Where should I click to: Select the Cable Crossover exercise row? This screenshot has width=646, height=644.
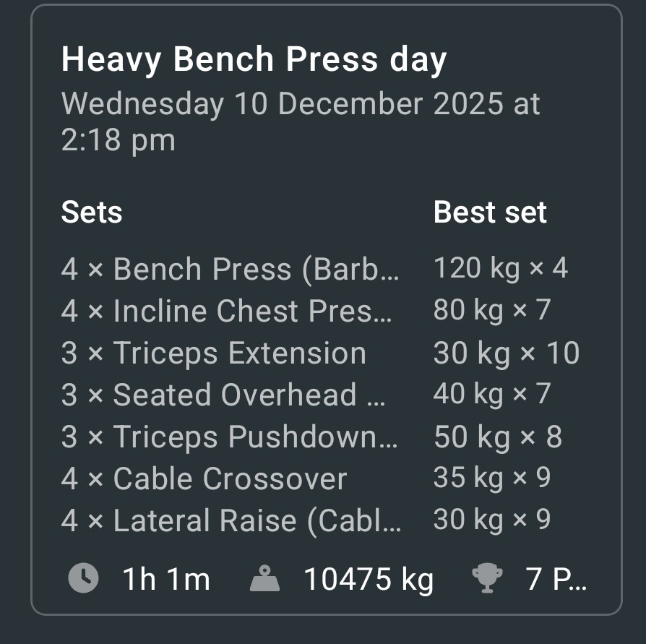[204, 478]
